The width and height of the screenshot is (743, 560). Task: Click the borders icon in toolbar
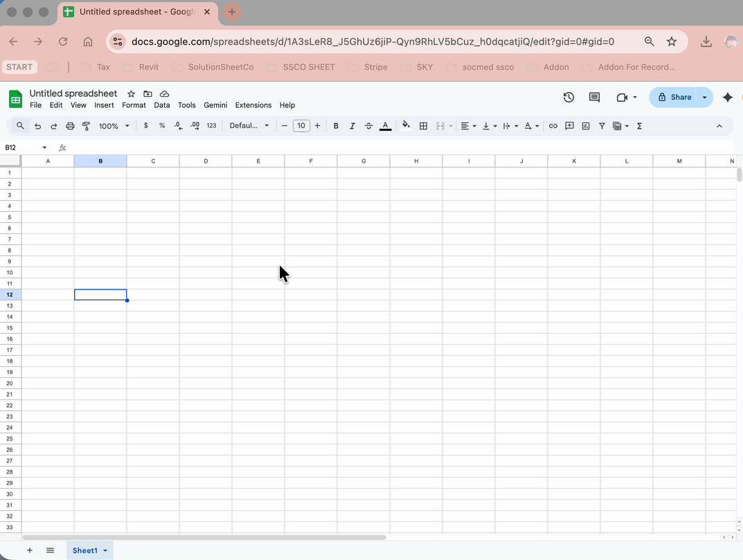click(423, 126)
